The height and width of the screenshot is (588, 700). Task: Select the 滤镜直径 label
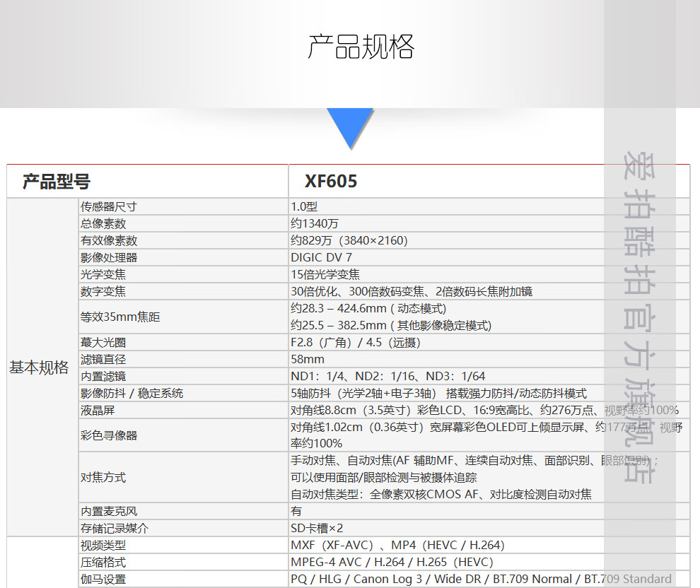tap(103, 359)
